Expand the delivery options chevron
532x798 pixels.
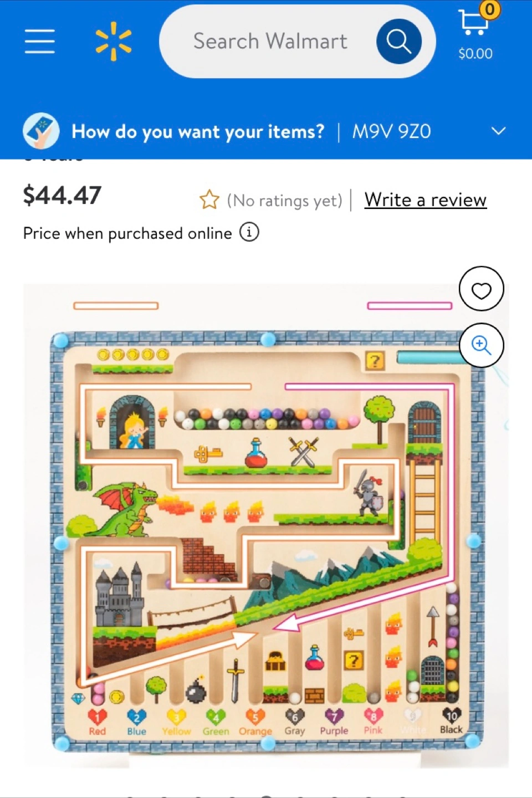[x=498, y=131]
